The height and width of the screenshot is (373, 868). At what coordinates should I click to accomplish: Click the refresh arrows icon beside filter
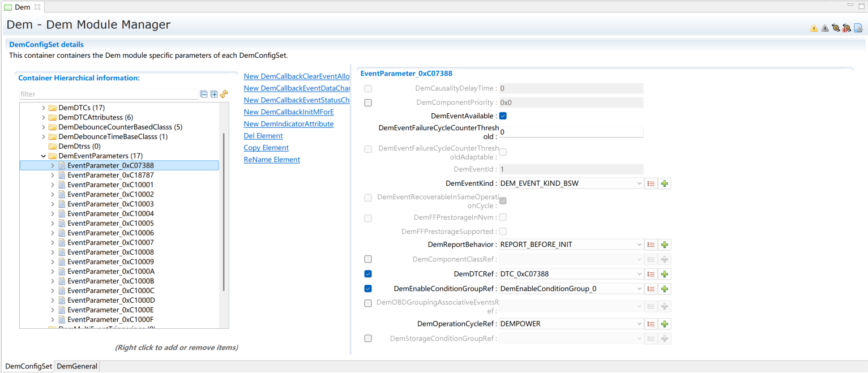224,95
